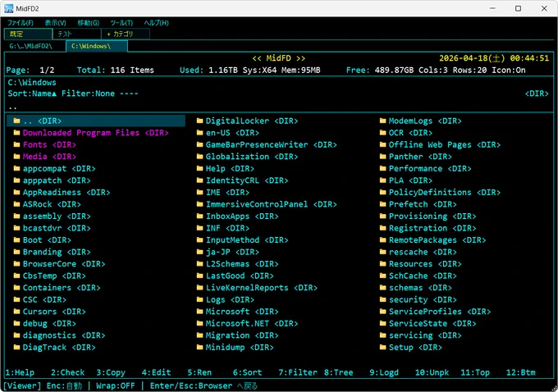This screenshot has height=392, width=558.
Task: Click the 4:Edit function key
Action: coord(156,372)
